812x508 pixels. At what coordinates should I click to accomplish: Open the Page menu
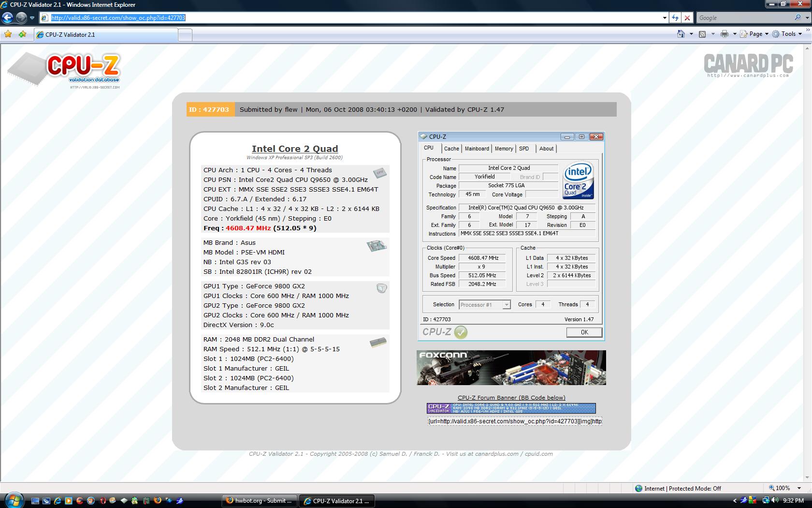754,34
